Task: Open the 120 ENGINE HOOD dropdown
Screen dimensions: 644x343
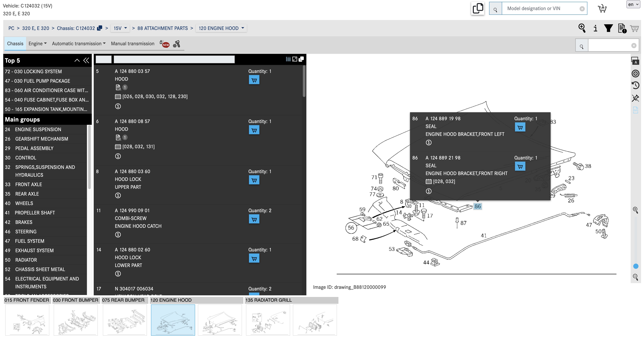Action: [x=221, y=28]
